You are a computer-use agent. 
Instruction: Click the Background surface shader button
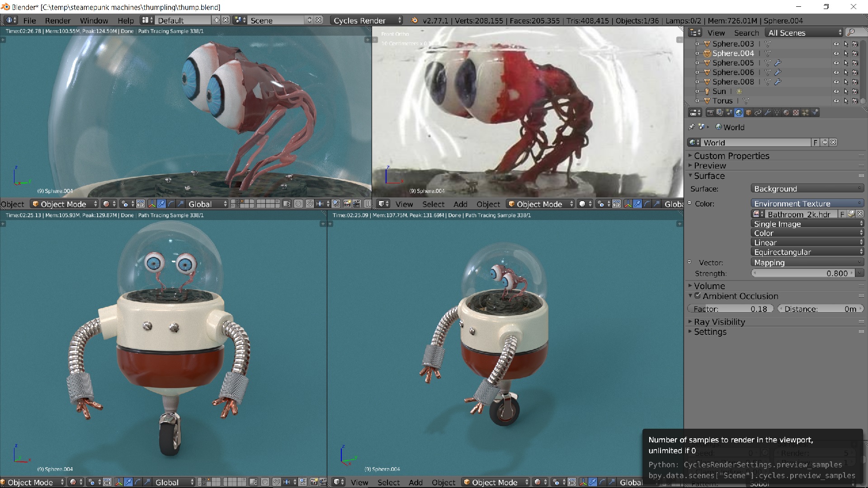pos(807,188)
